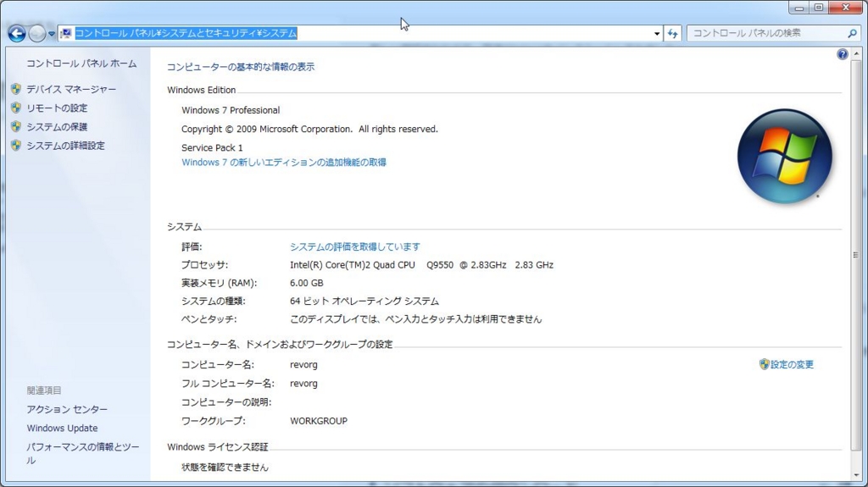Click システムの評価を取得しています link
Viewport: 868px width, 487px height.
coord(355,246)
